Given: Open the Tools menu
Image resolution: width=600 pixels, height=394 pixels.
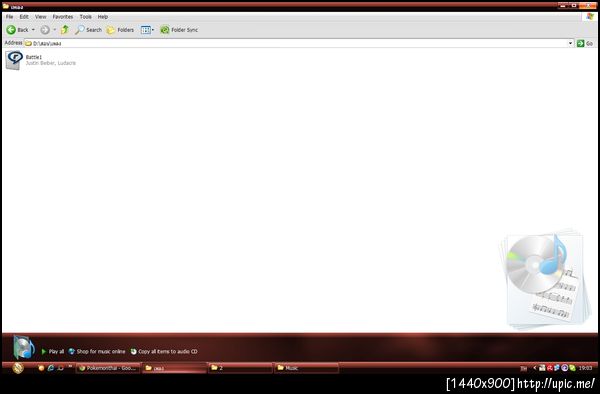Looking at the screenshot, I should [86, 17].
